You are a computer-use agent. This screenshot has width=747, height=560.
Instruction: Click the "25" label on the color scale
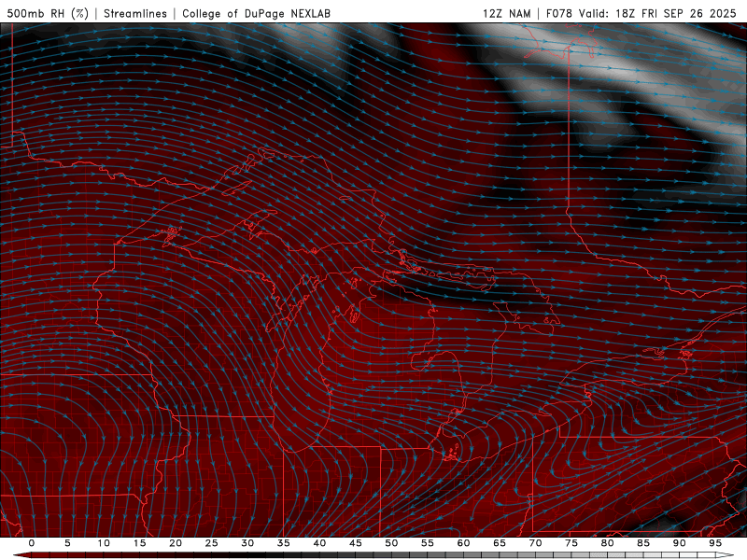pos(212,543)
